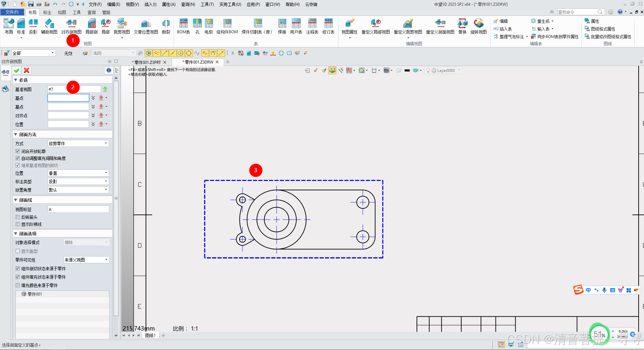This screenshot has width=644, height=350.
Task: Switch to the 绘图 ribbon tab
Action: tap(62, 12)
